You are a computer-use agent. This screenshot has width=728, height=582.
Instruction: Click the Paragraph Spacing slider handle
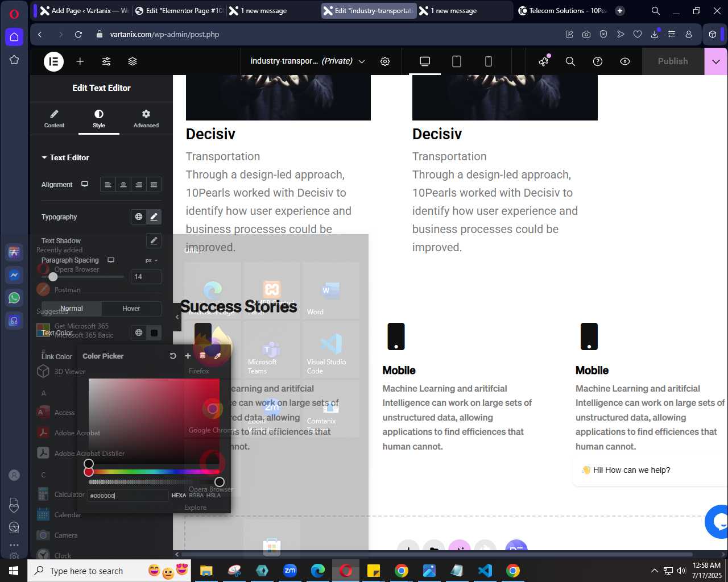[53, 277]
